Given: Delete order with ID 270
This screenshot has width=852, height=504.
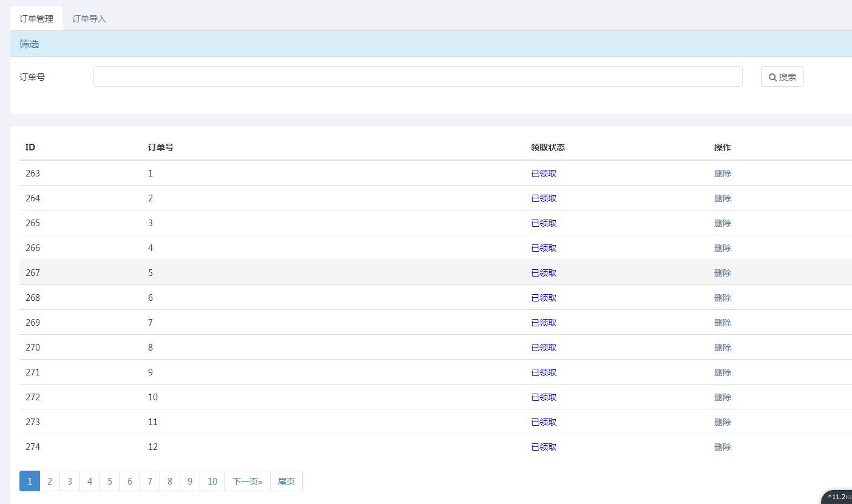Looking at the screenshot, I should point(723,348).
